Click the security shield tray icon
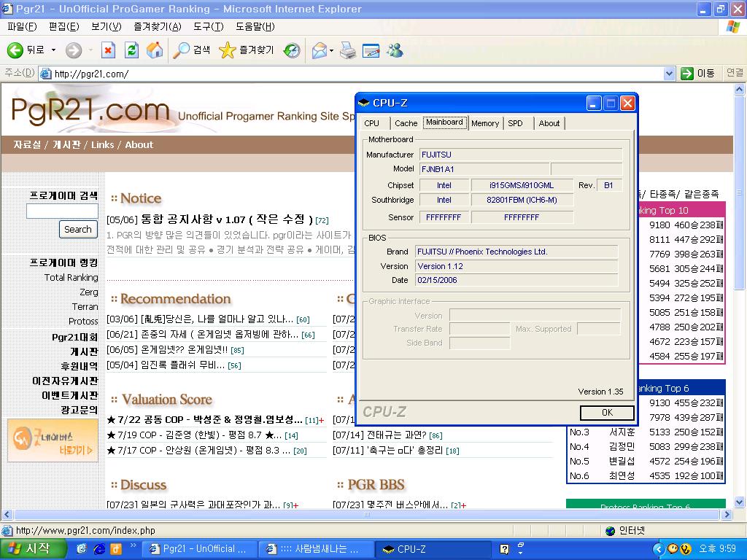The width and height of the screenshot is (747, 560). coord(686,549)
